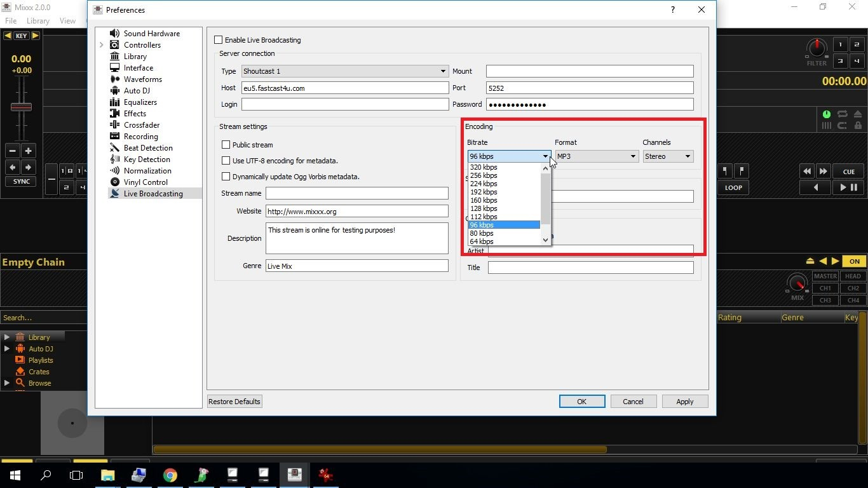Click the fast forward button in Mixxx
868x488 pixels.
823,172
